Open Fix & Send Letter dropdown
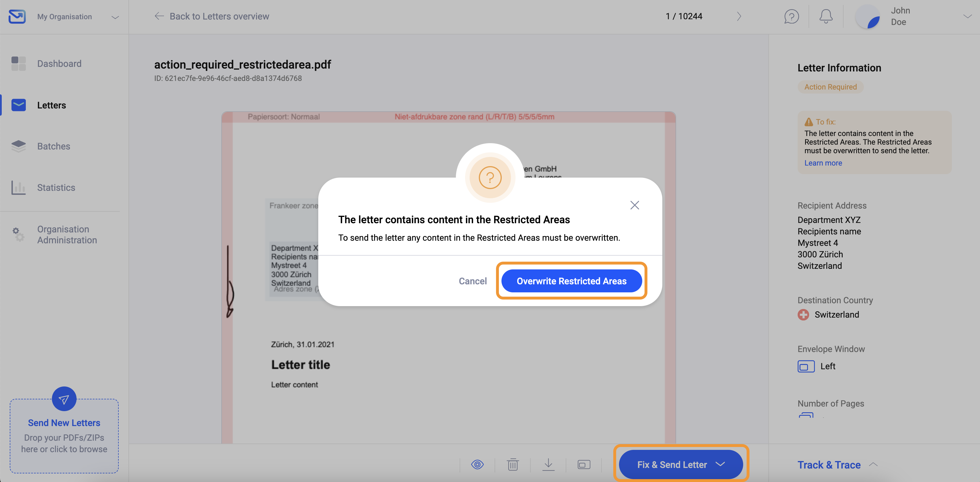 point(720,464)
